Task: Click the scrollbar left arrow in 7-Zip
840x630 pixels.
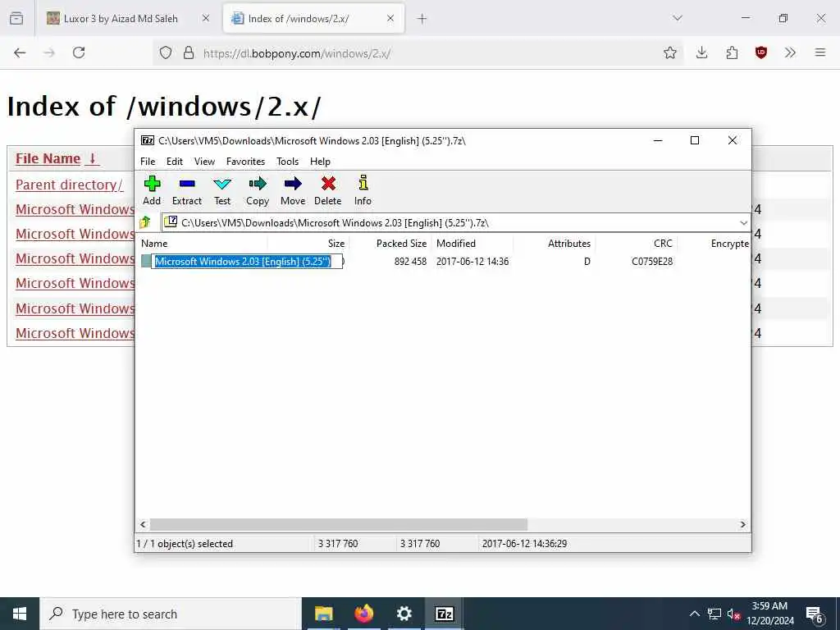Action: [x=143, y=524]
